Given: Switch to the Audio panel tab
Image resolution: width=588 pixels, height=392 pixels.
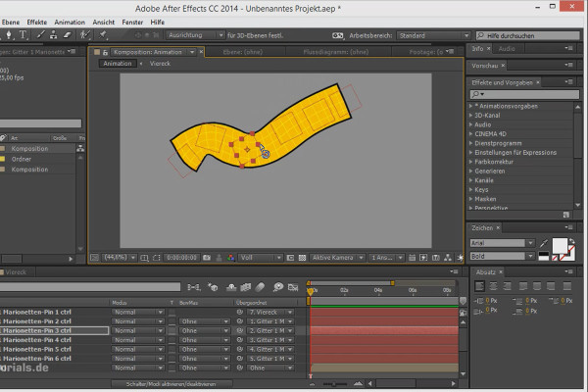Looking at the screenshot, I should 507,49.
